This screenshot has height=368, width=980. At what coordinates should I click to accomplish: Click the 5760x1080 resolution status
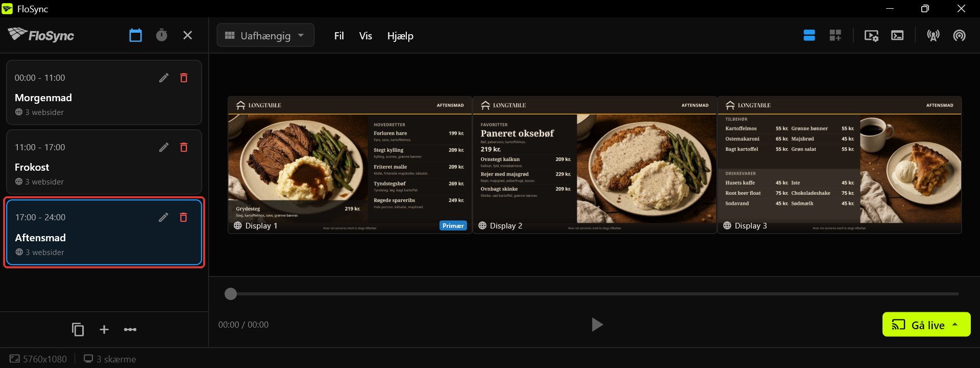pyautogui.click(x=38, y=359)
